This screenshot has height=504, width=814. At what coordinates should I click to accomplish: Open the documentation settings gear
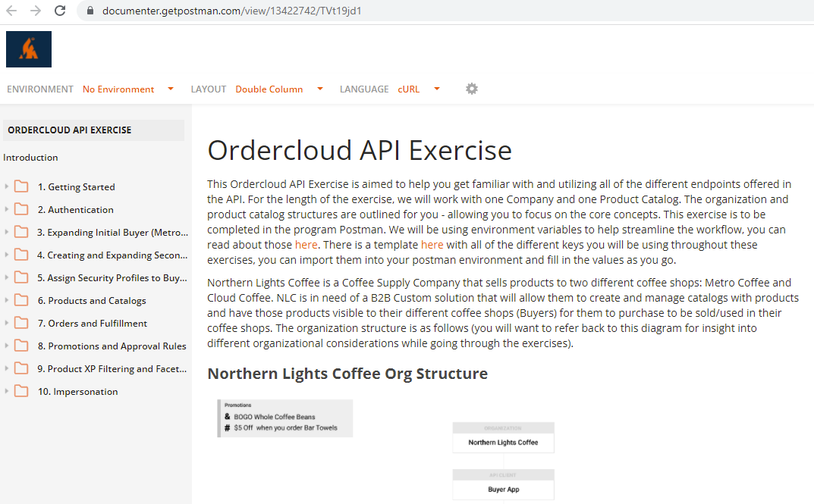click(472, 89)
